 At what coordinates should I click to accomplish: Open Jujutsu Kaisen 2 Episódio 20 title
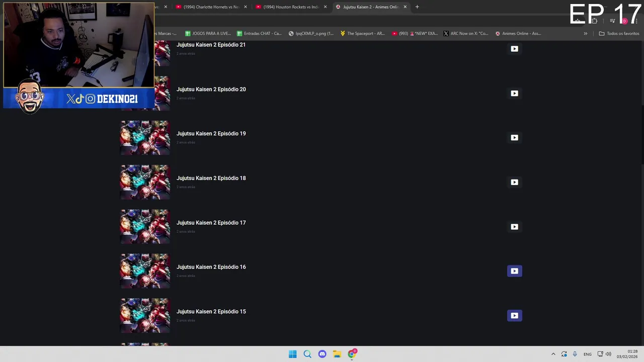click(x=211, y=89)
